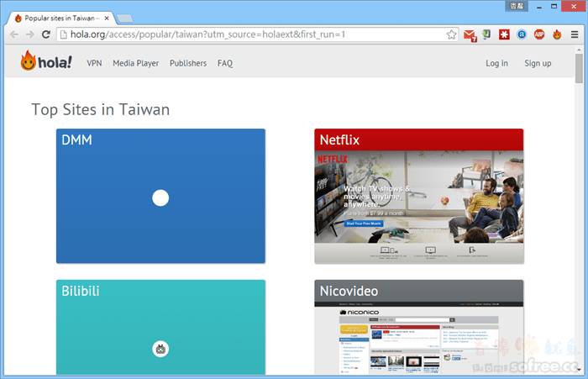
Task: Click the Bilibili TV mascot icon
Action: 160,349
